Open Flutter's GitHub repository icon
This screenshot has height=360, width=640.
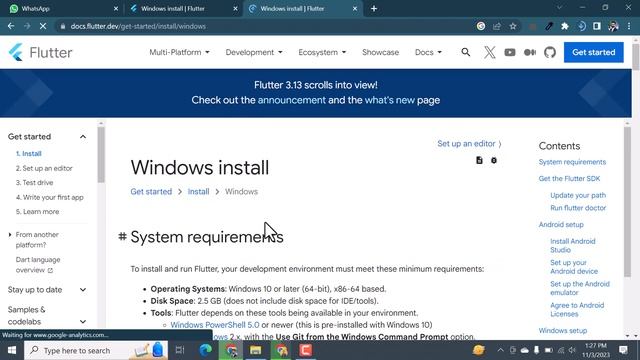point(550,52)
